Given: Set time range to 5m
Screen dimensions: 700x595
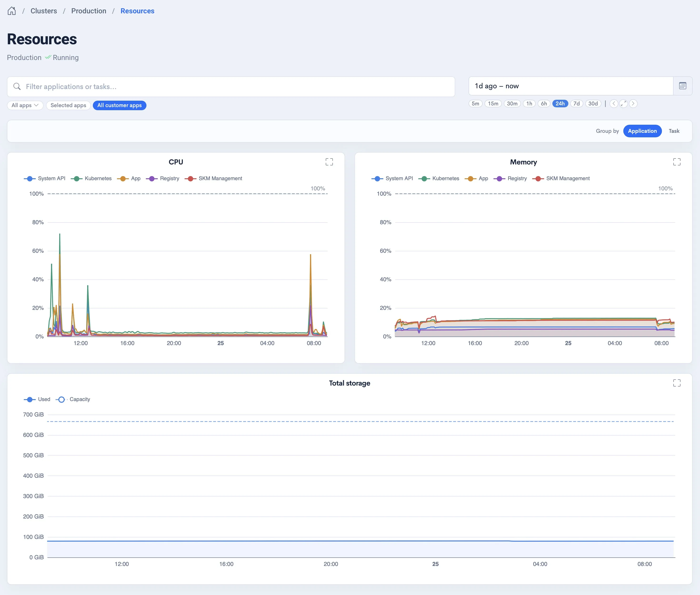Looking at the screenshot, I should click(x=475, y=104).
